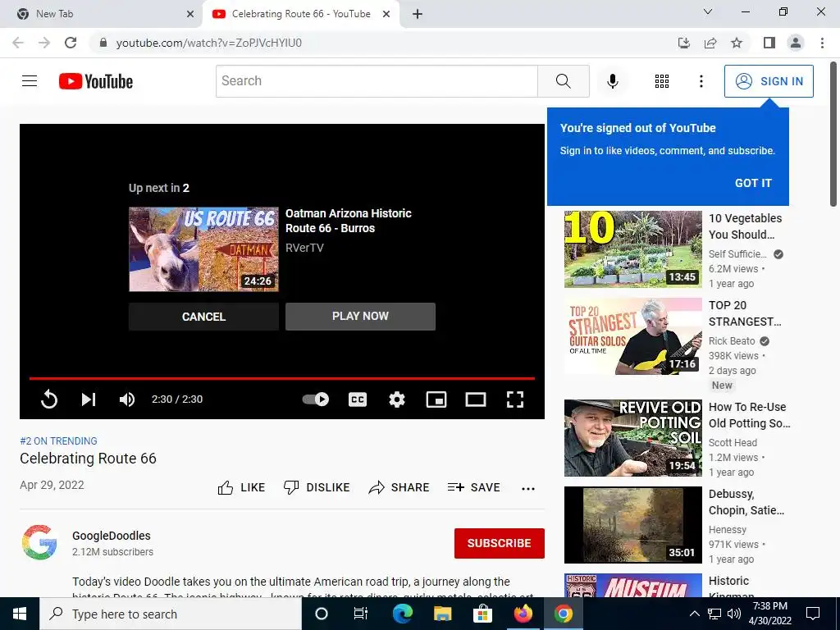The height and width of the screenshot is (630, 840).
Task: Like the Celebrating Route 66 video
Action: (x=241, y=487)
